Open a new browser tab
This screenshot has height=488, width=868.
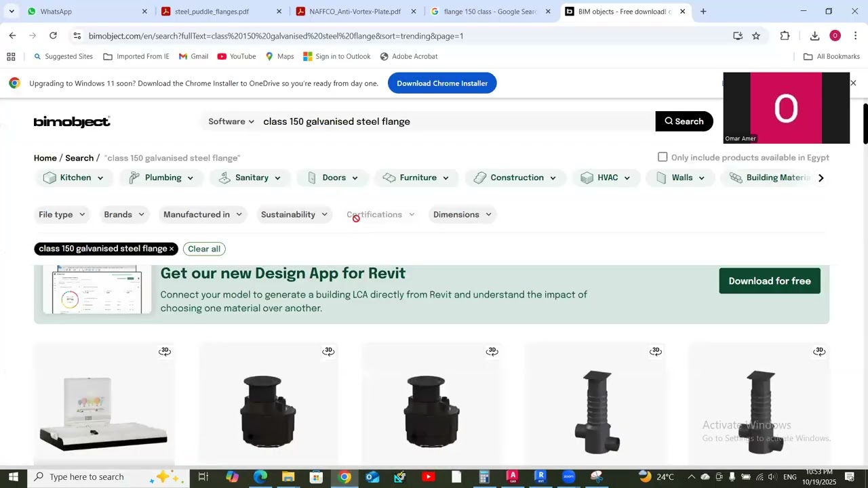(703, 12)
